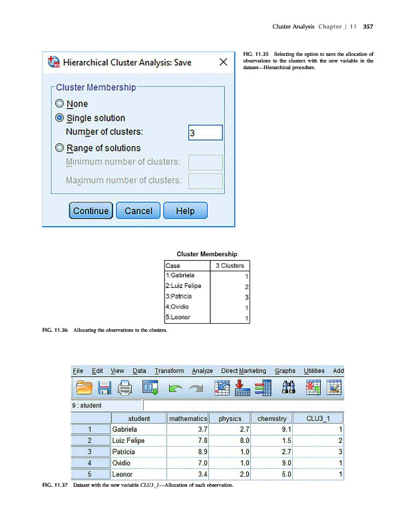
Task: Click the Help button in dialog
Action: tap(184, 211)
